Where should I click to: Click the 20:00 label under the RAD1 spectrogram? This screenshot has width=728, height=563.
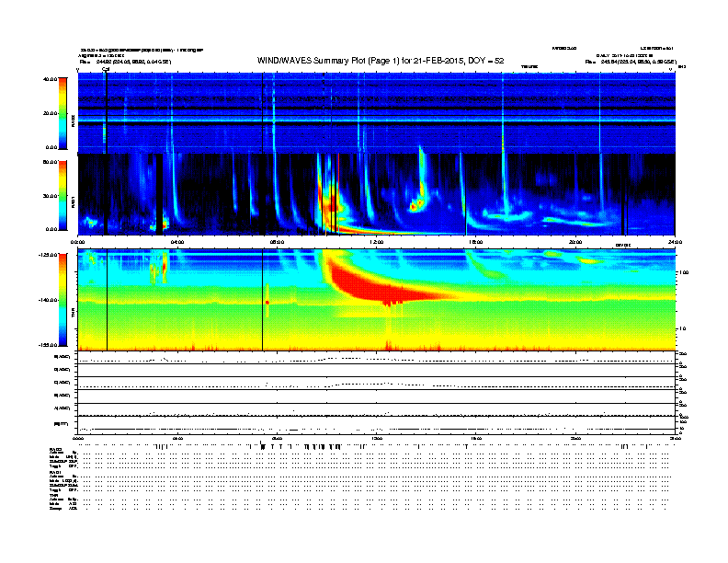(x=575, y=242)
